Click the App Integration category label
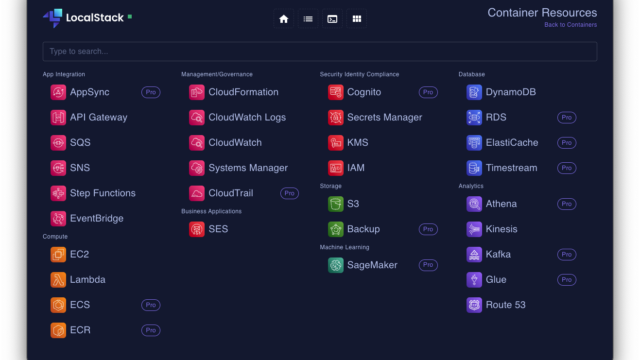The height and width of the screenshot is (360, 640). pos(64,74)
